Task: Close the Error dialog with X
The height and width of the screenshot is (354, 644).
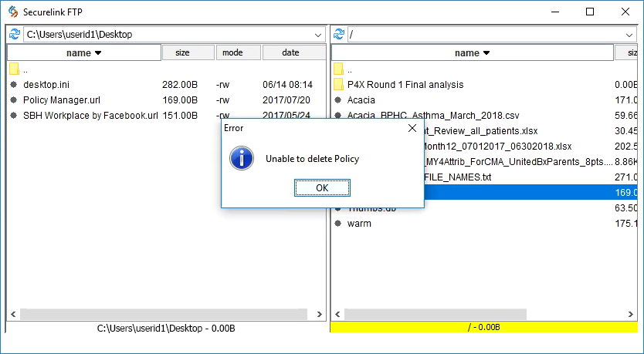Action: pyautogui.click(x=412, y=128)
